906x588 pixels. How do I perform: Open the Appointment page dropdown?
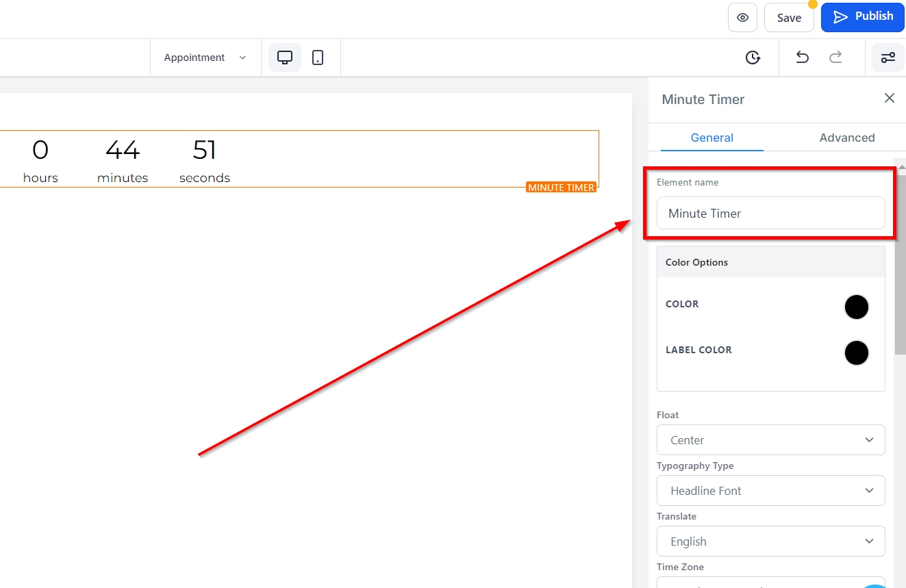tap(205, 57)
